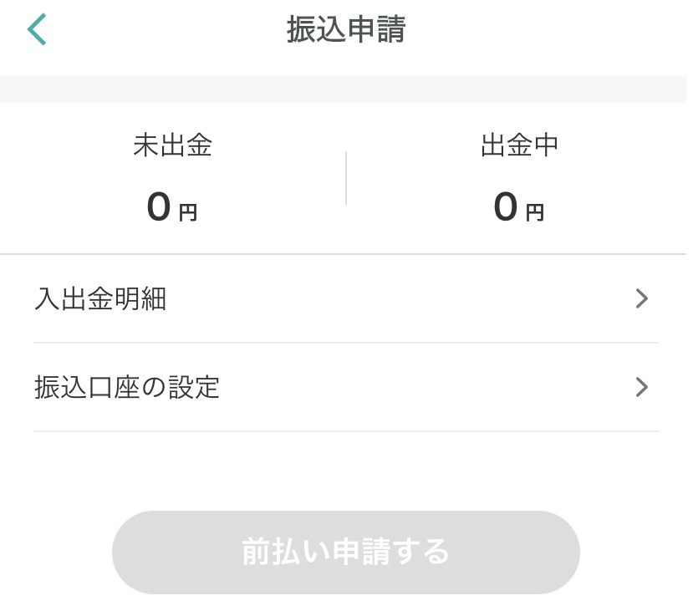Click the divider between 未出金 and 出金中
Viewport: 693px width, 616px height.
click(x=346, y=177)
